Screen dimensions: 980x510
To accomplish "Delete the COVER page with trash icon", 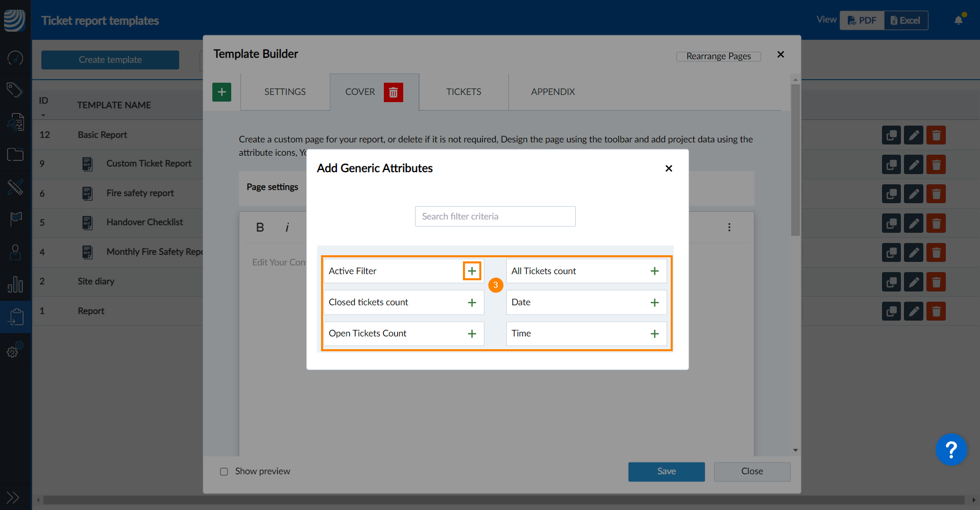I will click(x=394, y=92).
